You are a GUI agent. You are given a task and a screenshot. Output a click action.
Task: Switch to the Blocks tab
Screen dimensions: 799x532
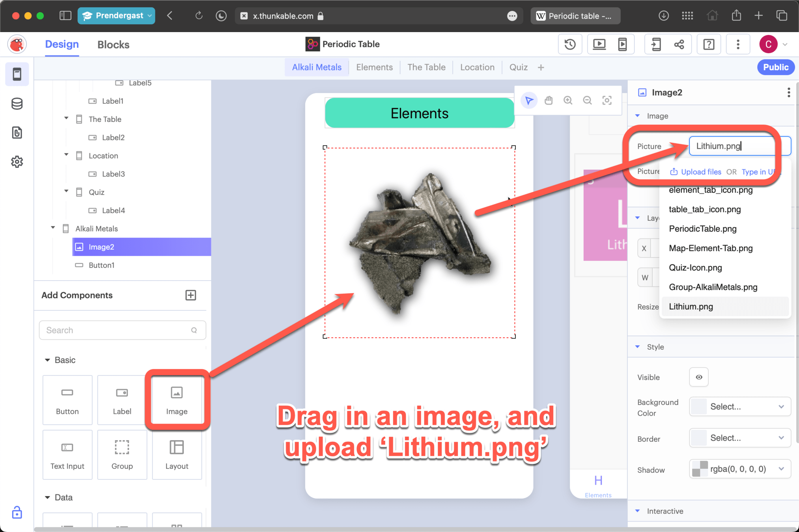point(113,45)
